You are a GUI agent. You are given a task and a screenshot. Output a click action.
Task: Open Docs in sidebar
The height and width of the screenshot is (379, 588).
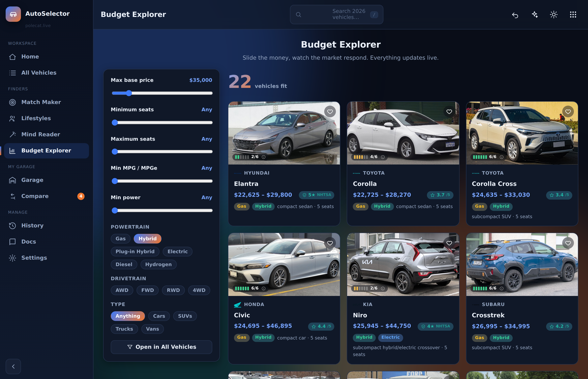click(47, 242)
